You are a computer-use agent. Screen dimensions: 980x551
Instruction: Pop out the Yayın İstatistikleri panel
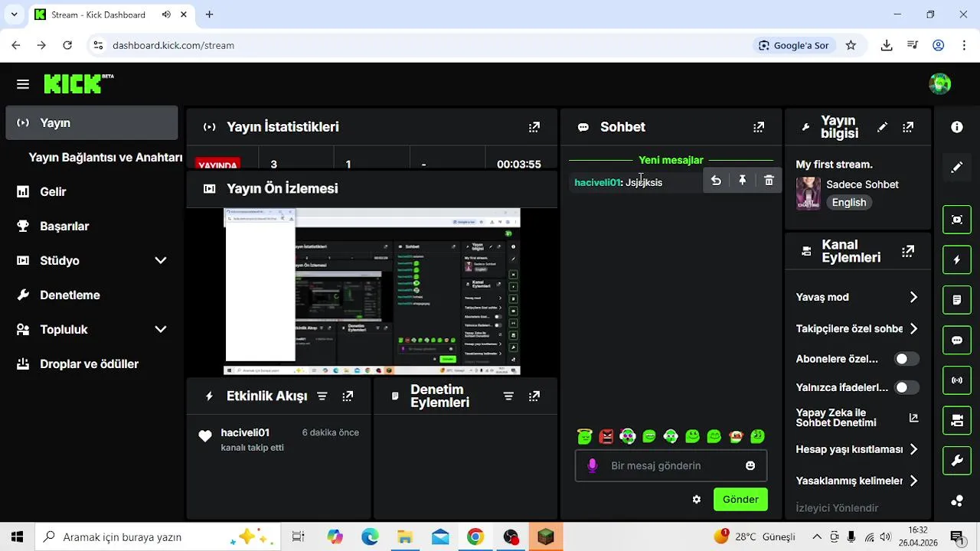point(534,127)
